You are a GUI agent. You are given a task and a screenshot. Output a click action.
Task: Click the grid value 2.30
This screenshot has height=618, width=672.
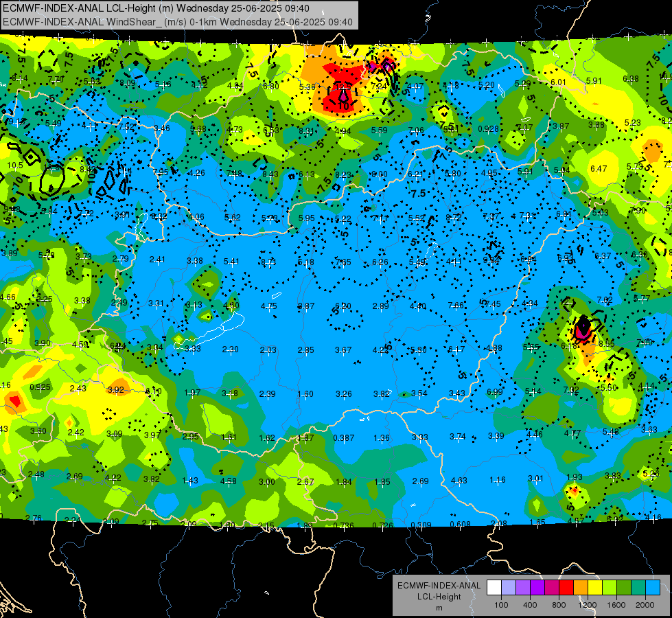click(x=230, y=350)
